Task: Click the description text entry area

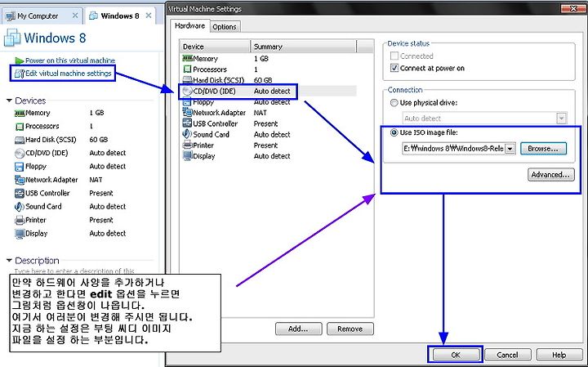Action: (75, 271)
